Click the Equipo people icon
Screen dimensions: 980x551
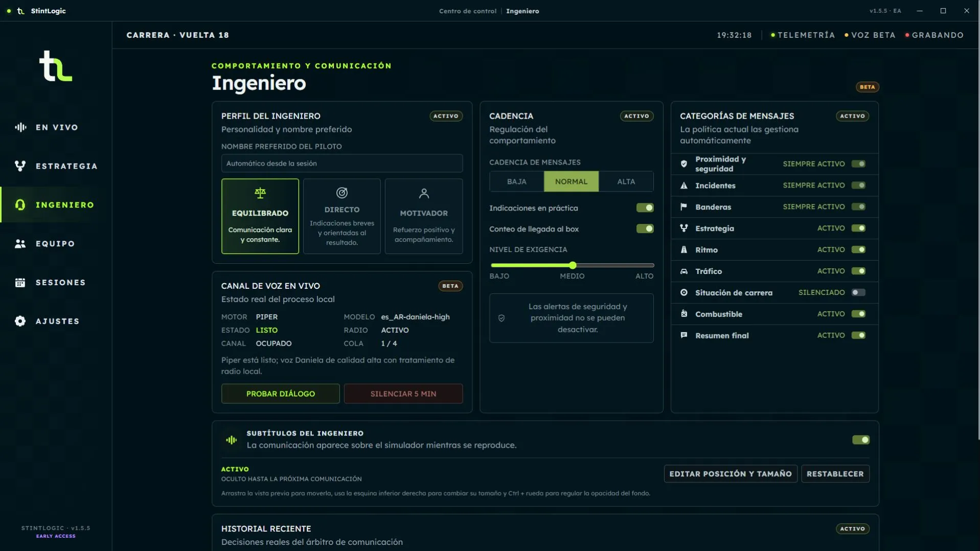coord(20,244)
